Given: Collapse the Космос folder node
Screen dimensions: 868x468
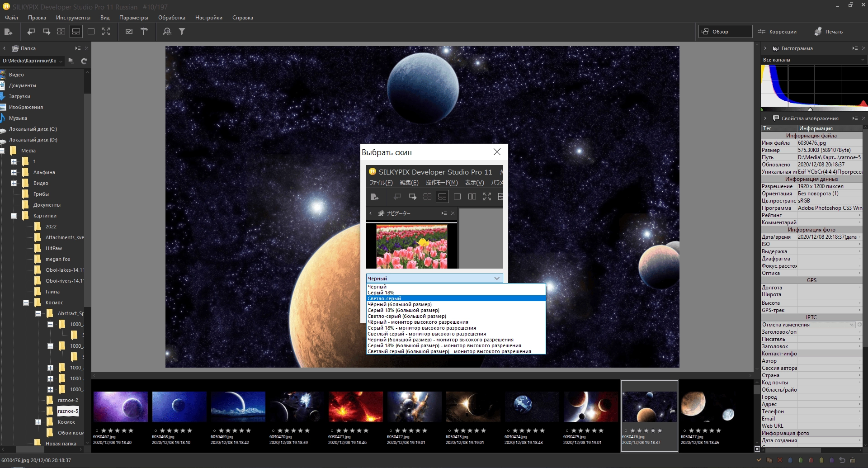Looking at the screenshot, I should click(26, 303).
